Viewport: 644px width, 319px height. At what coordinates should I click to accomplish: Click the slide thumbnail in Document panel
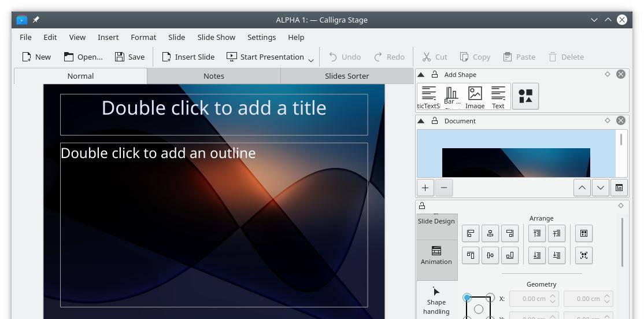[516, 162]
